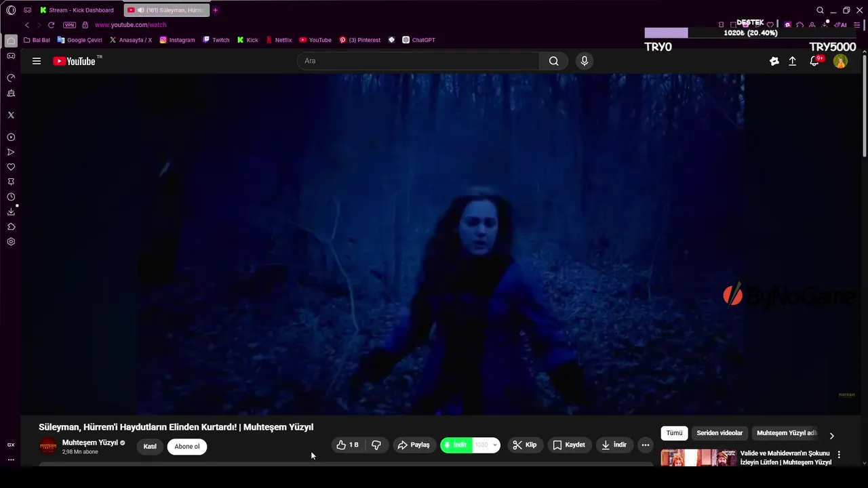Open sidebar extensions cube icon
Screen dimensions: 868x488
pyautogui.click(x=11, y=227)
